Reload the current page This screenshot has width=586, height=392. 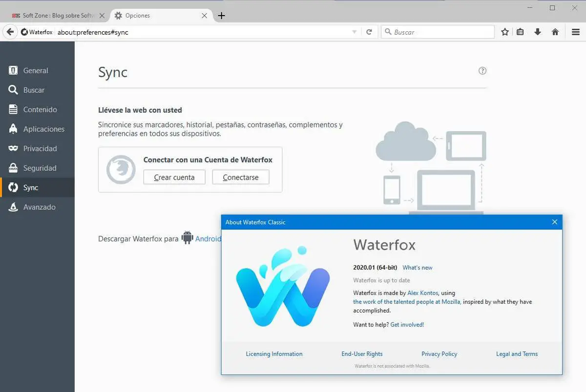click(369, 32)
